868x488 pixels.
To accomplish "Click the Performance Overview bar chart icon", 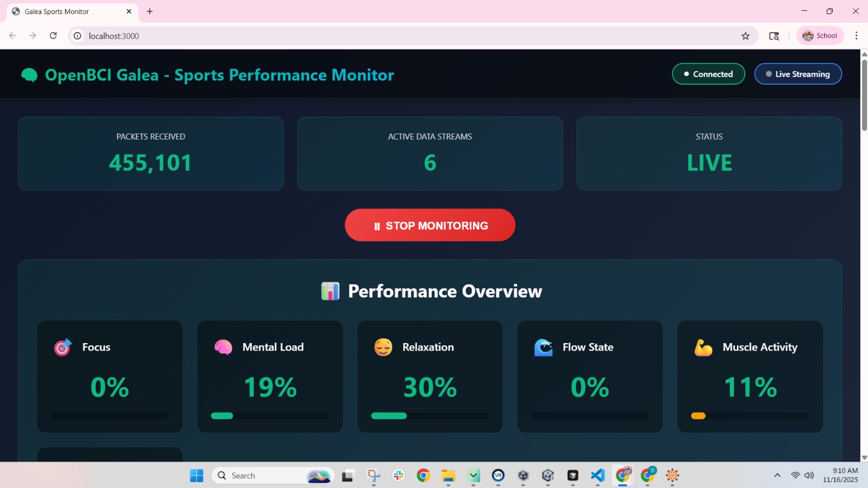I will pyautogui.click(x=330, y=291).
